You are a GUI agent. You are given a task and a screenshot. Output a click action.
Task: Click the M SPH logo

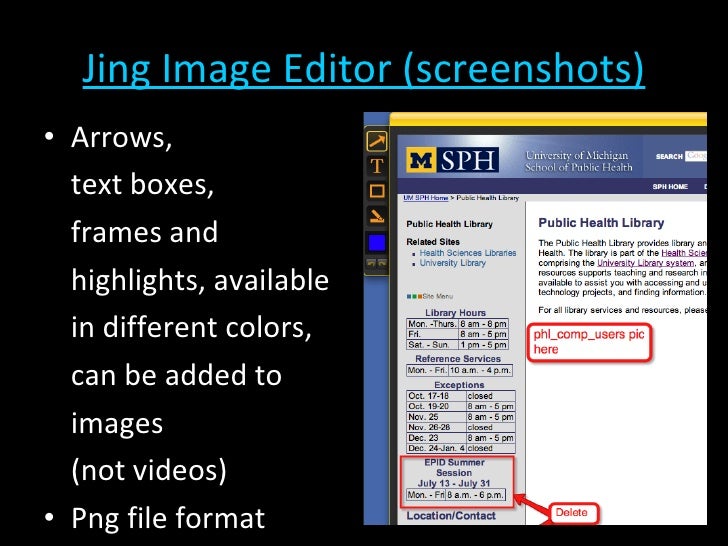coord(453,160)
